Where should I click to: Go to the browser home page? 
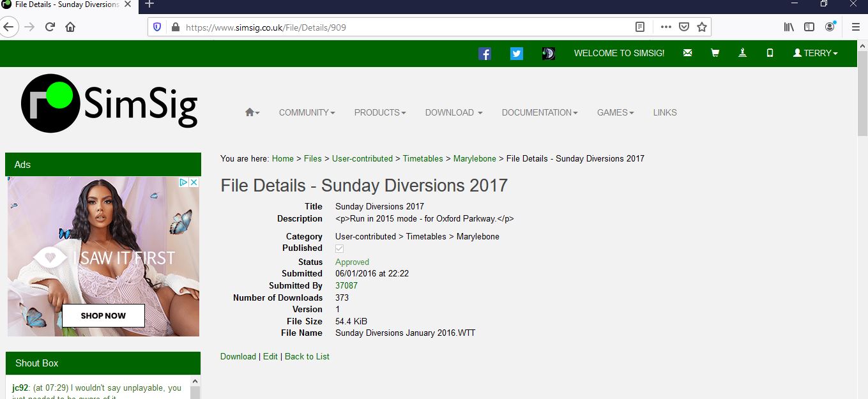70,27
